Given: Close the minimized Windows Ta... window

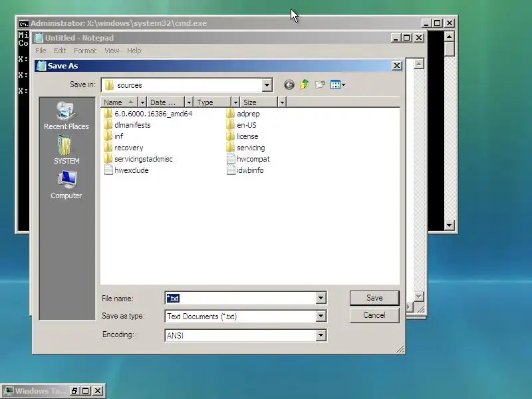Looking at the screenshot, I should [97, 391].
